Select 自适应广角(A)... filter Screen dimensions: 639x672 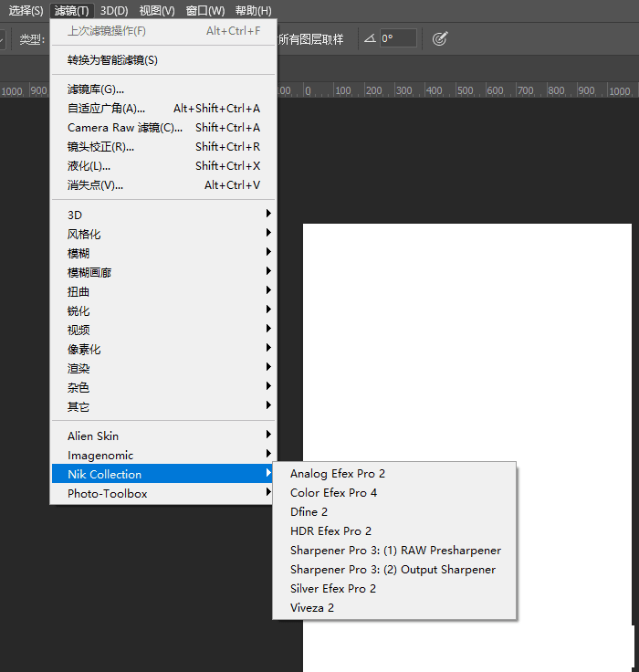coord(163,109)
